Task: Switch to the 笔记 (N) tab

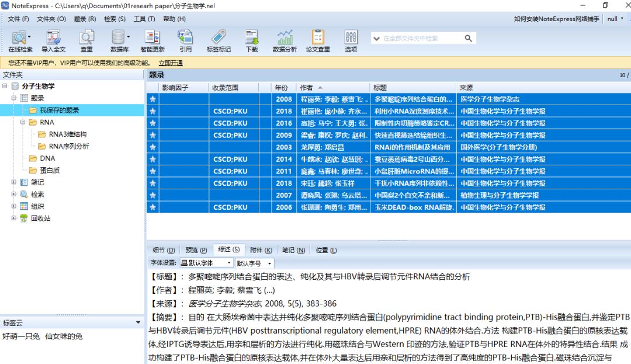Action: pos(293,250)
